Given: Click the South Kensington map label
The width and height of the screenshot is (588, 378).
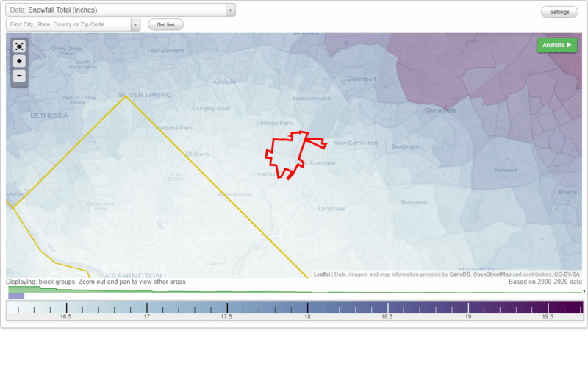Looking at the screenshot, I should pyautogui.click(x=83, y=65).
